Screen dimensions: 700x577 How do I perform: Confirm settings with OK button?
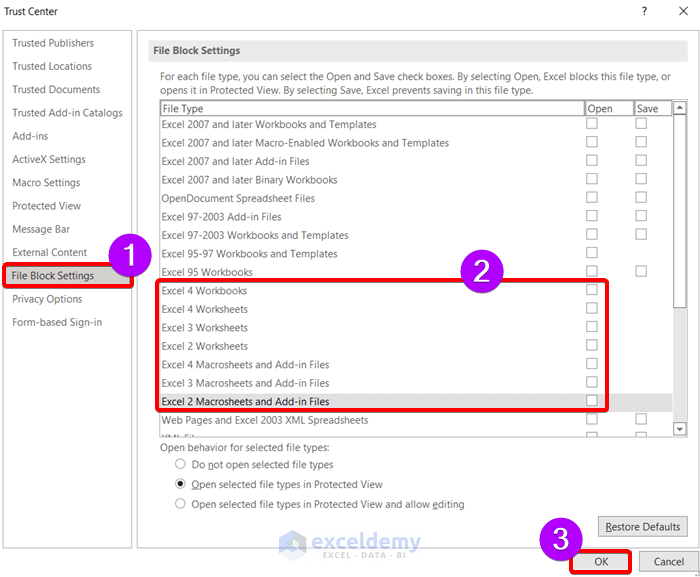(601, 561)
